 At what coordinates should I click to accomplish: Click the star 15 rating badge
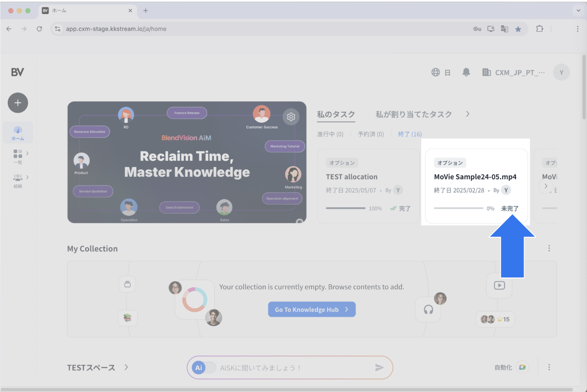[x=495, y=319]
